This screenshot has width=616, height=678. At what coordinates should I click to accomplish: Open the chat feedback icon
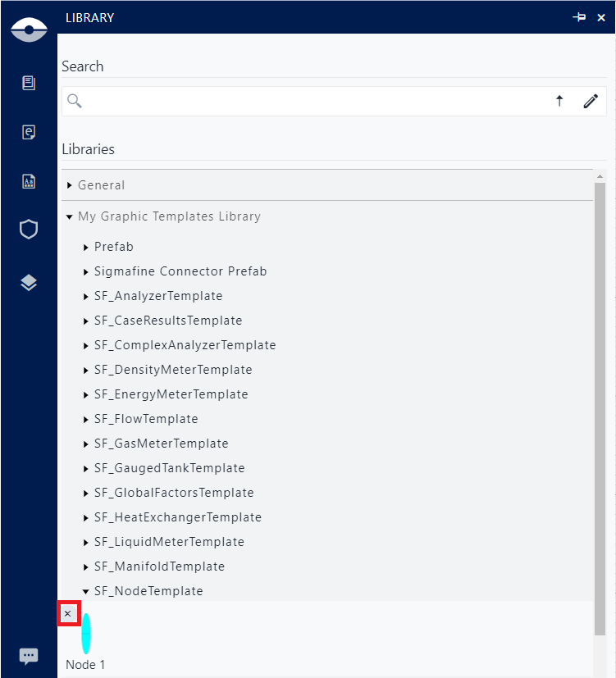tap(29, 656)
